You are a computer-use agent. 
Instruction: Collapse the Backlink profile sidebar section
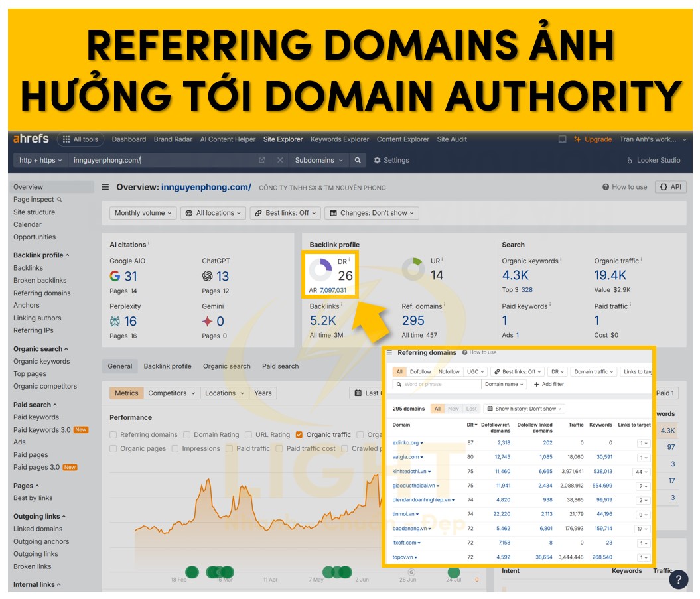[x=41, y=255]
